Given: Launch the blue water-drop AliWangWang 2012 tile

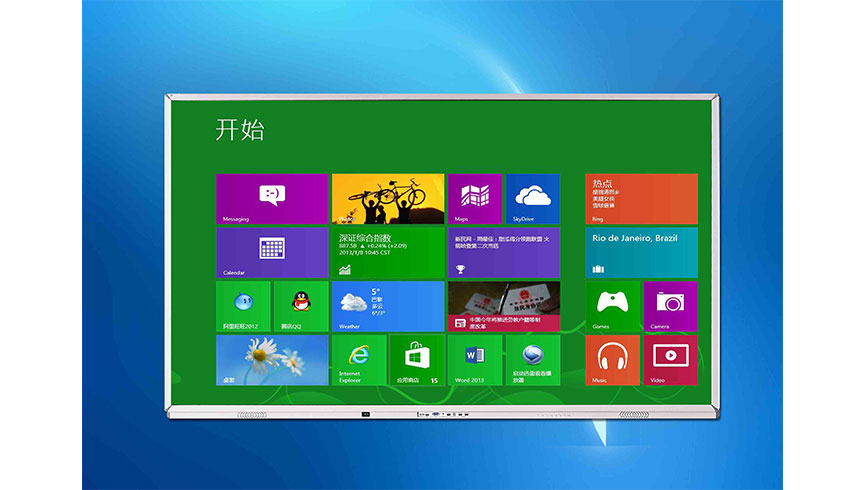Looking at the screenshot, I should [x=243, y=306].
